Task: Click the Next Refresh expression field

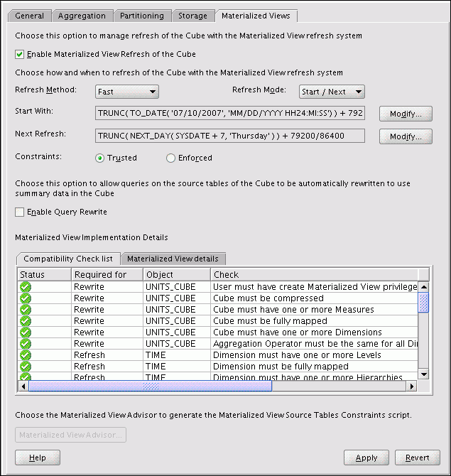Action: pyautogui.click(x=230, y=136)
